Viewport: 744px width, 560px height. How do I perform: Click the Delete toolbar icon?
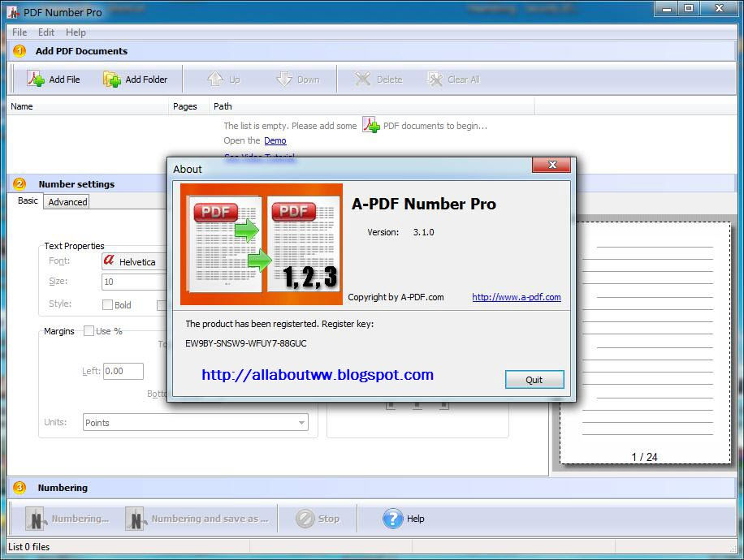(362, 80)
